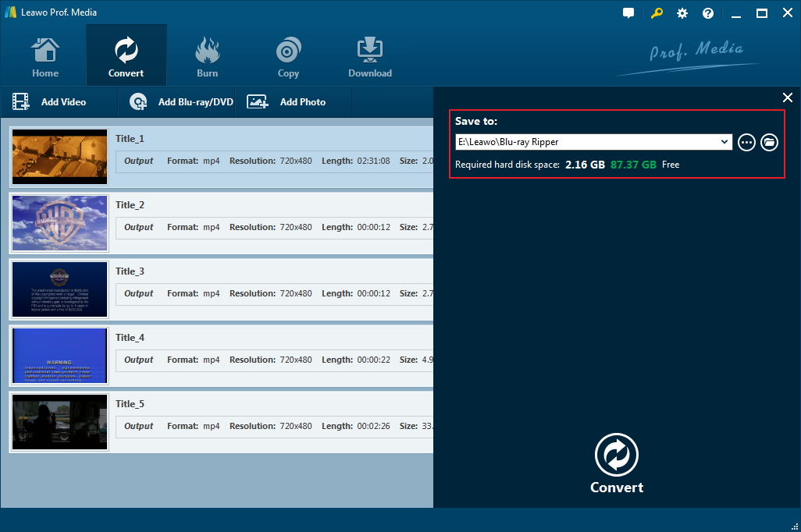The height and width of the screenshot is (532, 801).
Task: Open output folder icon button
Action: [769, 143]
